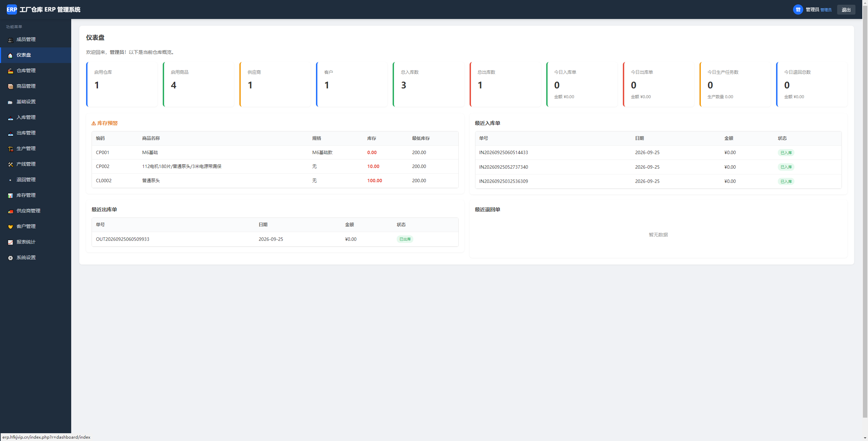This screenshot has height=441, width=868.
Task: Click the 管理员 role link in header
Action: pos(826,10)
